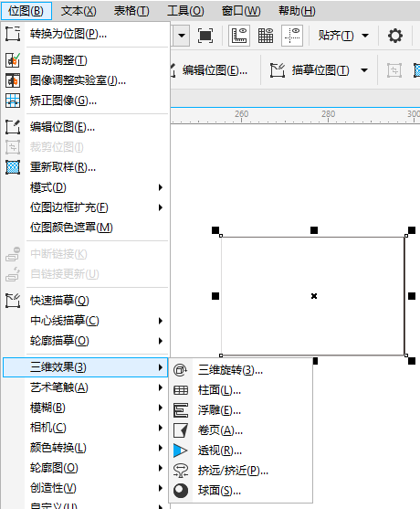420x509 pixels.
Task: Expand the zoom level dropdown arrow
Action: coord(182,36)
